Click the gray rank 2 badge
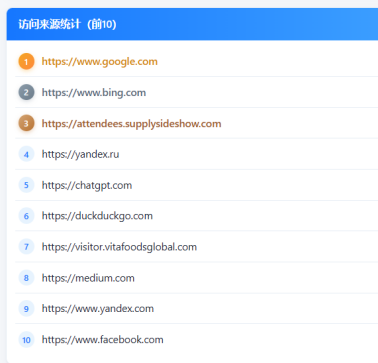The width and height of the screenshot is (378, 363). coord(26,92)
